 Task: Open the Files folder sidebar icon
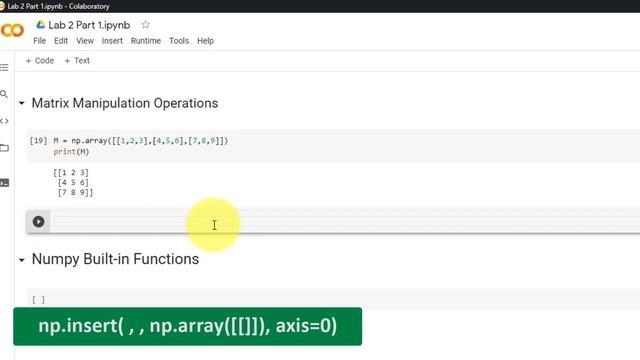point(4,148)
